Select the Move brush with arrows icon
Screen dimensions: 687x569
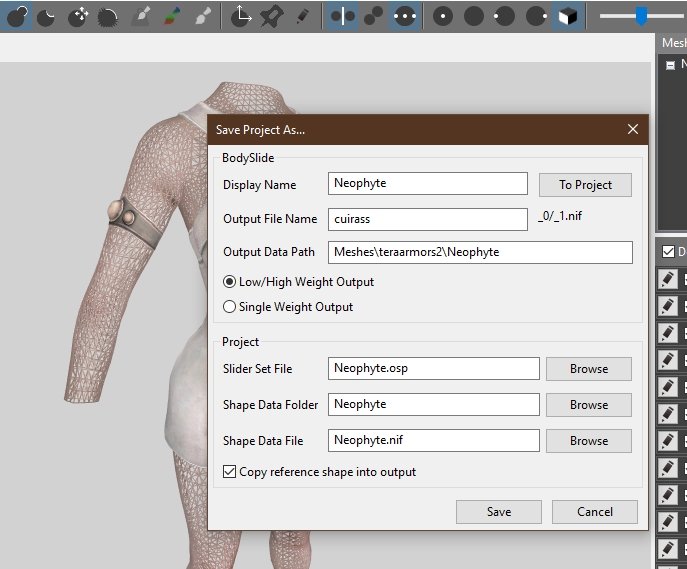[x=79, y=16]
